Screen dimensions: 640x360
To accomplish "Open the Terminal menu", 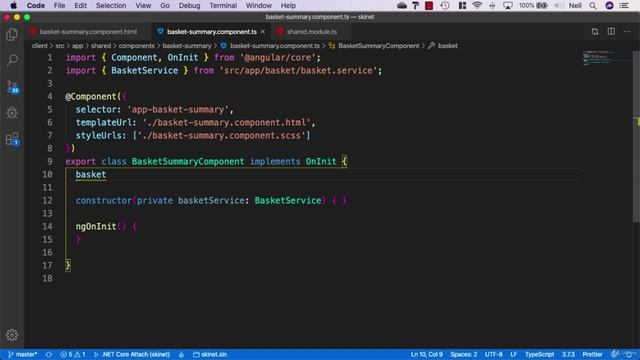I will [x=223, y=5].
